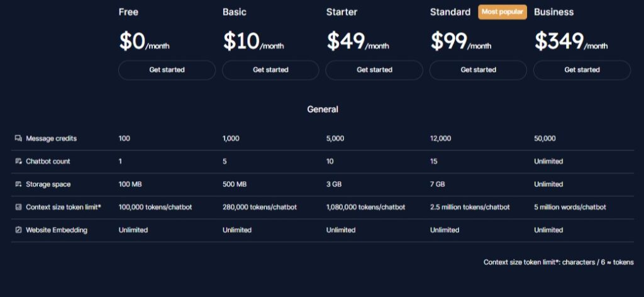
Task: Click Get started under Basic plan
Action: pos(270,70)
